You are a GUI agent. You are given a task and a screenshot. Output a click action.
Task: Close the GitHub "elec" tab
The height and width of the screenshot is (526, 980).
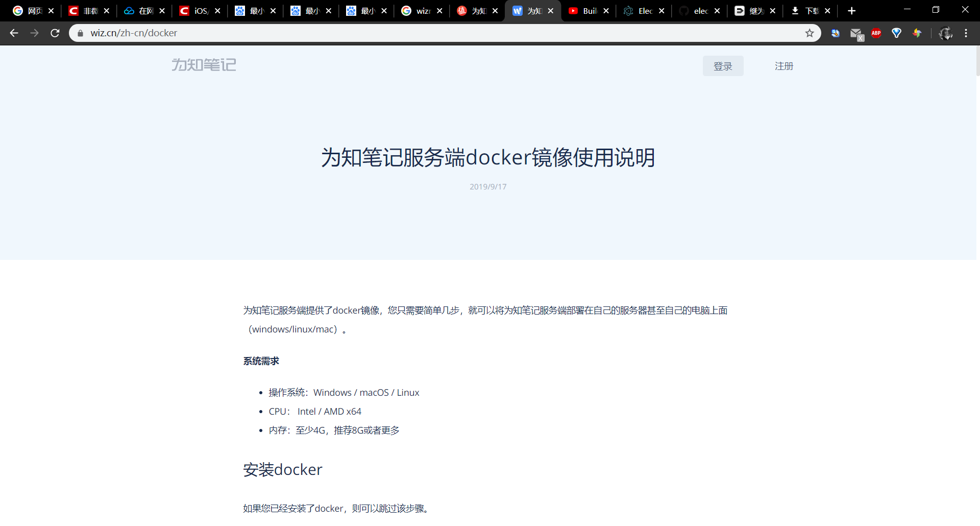(x=717, y=11)
